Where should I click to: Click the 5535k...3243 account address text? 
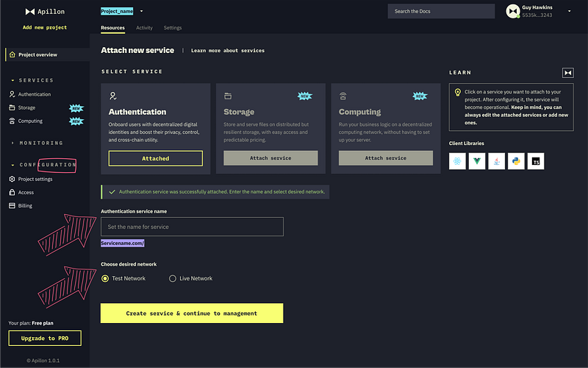pos(537,15)
